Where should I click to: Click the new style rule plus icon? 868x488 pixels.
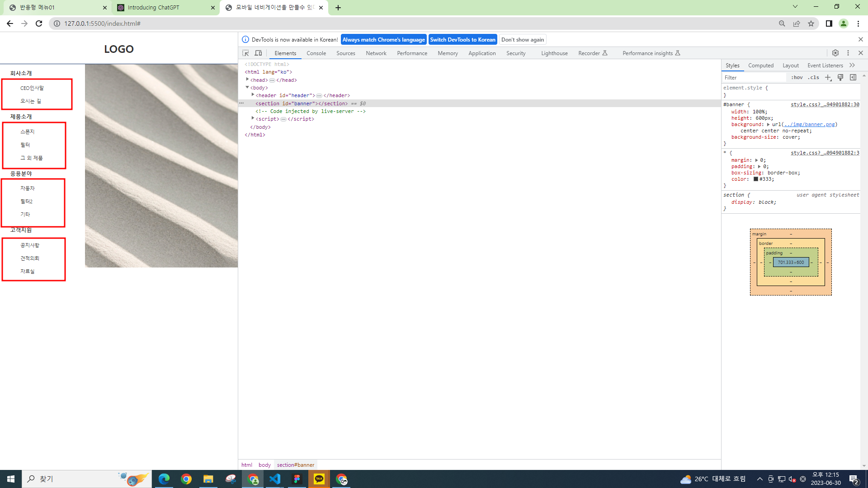coord(828,77)
